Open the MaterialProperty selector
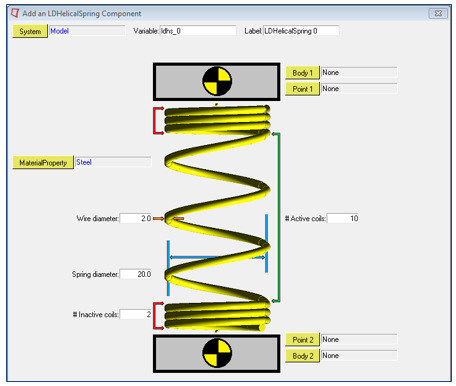 pyautogui.click(x=43, y=163)
